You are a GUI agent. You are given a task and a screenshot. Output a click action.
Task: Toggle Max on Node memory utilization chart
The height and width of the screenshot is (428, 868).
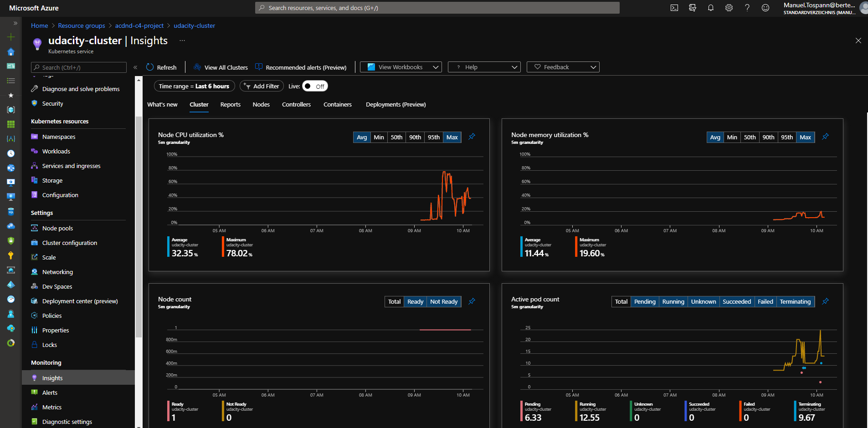pyautogui.click(x=805, y=137)
